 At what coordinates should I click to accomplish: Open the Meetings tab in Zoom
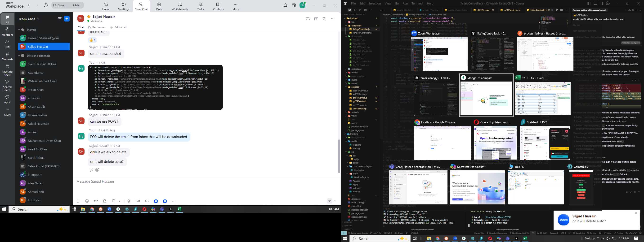point(124,6)
